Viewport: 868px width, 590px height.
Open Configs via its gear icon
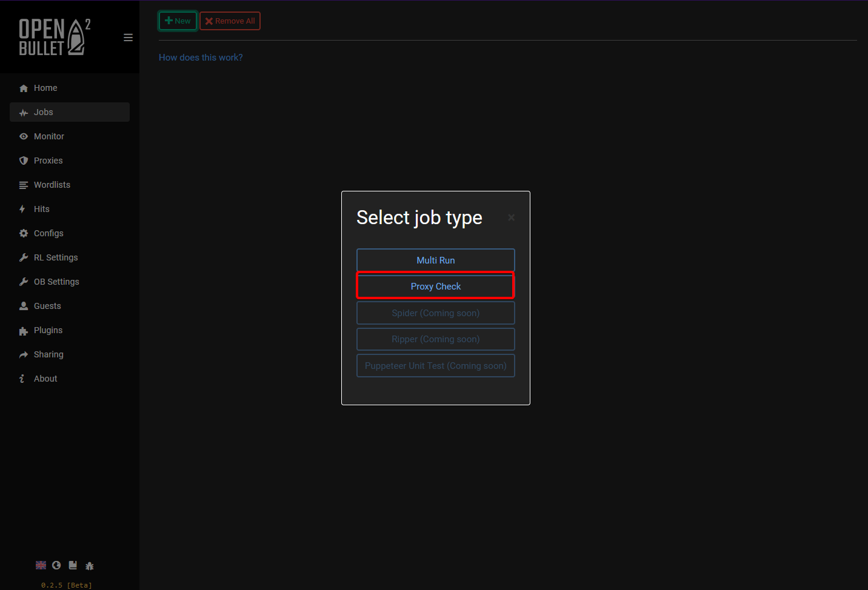pyautogui.click(x=24, y=233)
